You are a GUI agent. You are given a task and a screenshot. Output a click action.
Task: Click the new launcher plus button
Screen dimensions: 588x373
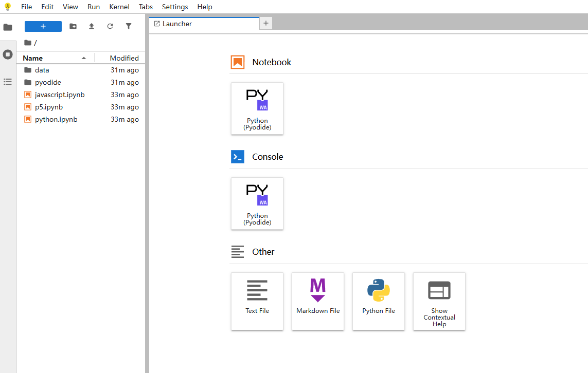coord(43,26)
